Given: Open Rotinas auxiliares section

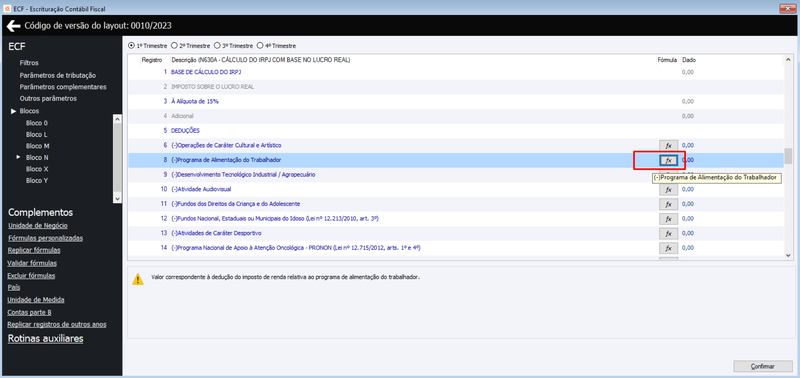Looking at the screenshot, I should [x=46, y=339].
